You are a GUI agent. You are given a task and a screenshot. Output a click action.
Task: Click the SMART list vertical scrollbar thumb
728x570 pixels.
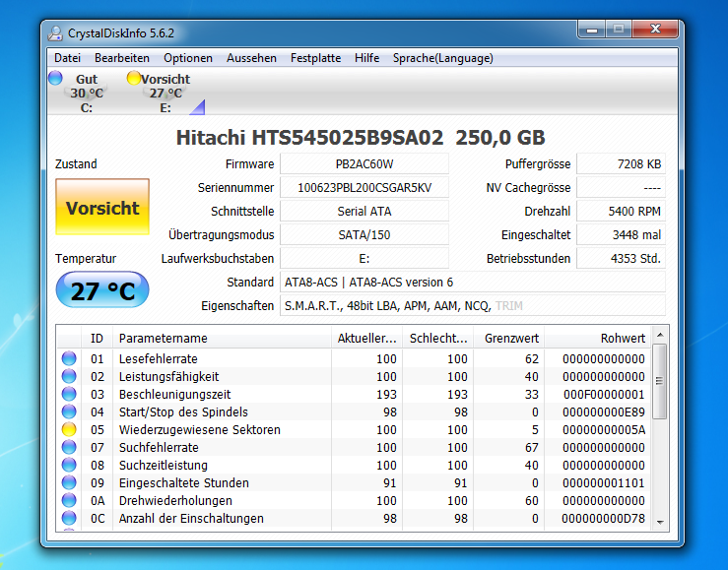(x=659, y=381)
